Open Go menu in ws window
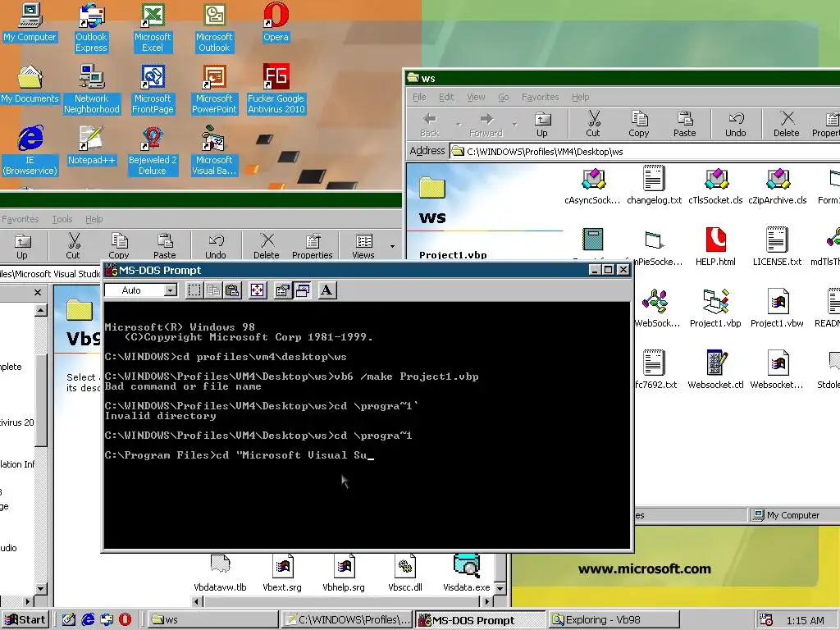The height and width of the screenshot is (630, 840). pos(504,97)
